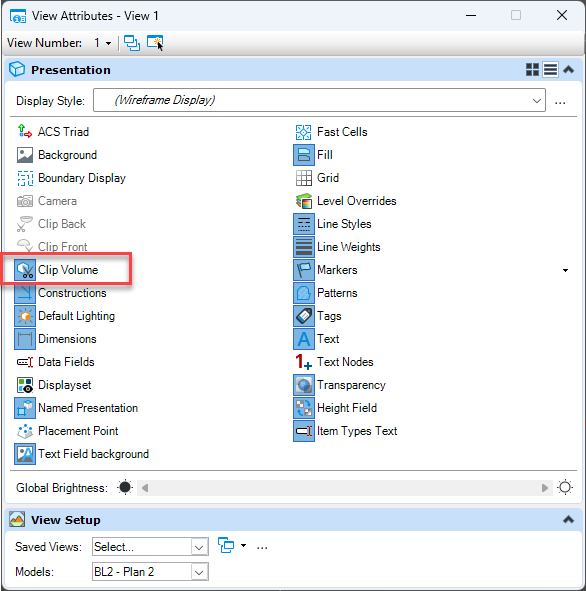Toggle the ACS Triad icon

point(25,132)
